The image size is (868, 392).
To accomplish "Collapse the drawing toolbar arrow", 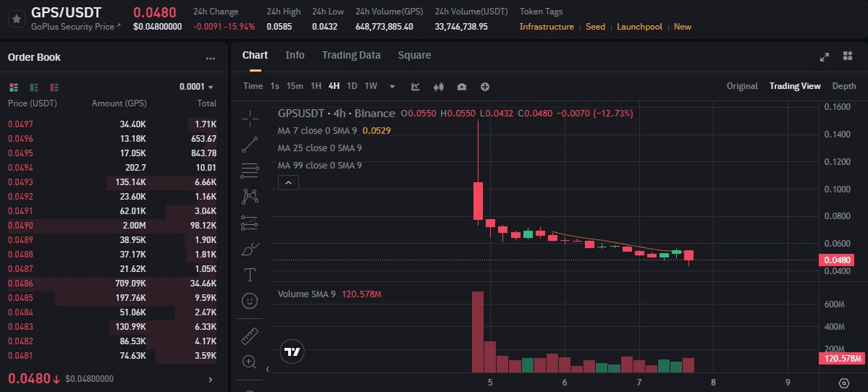I will (268, 369).
